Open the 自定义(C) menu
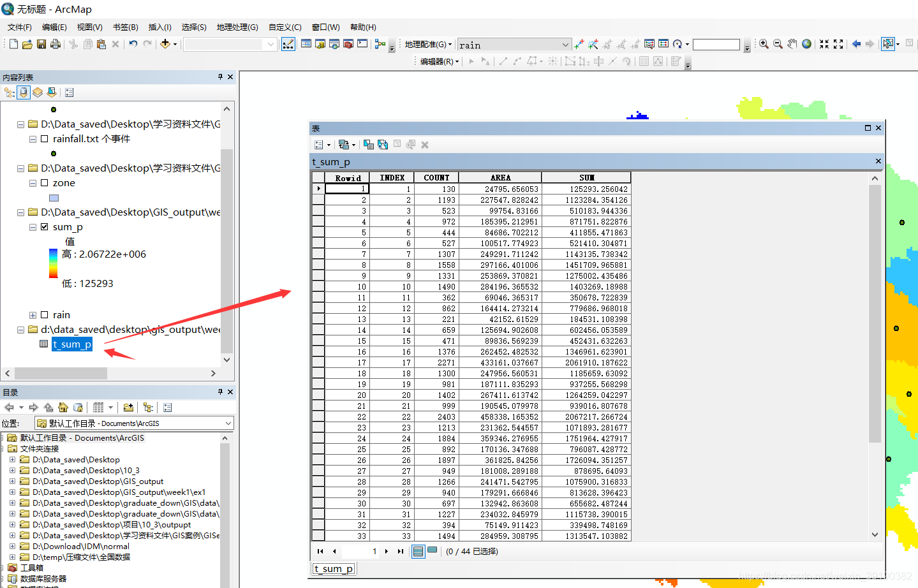Viewport: 918px width, 588px height. tap(285, 27)
